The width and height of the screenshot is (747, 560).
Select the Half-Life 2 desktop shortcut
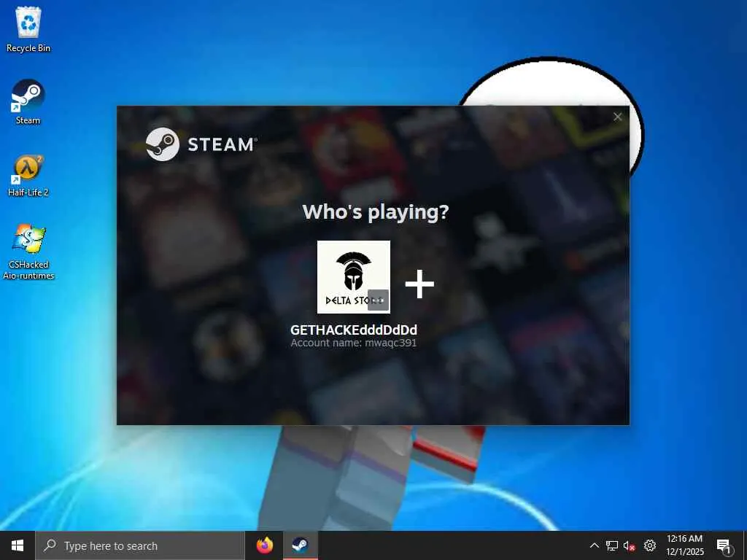28,176
